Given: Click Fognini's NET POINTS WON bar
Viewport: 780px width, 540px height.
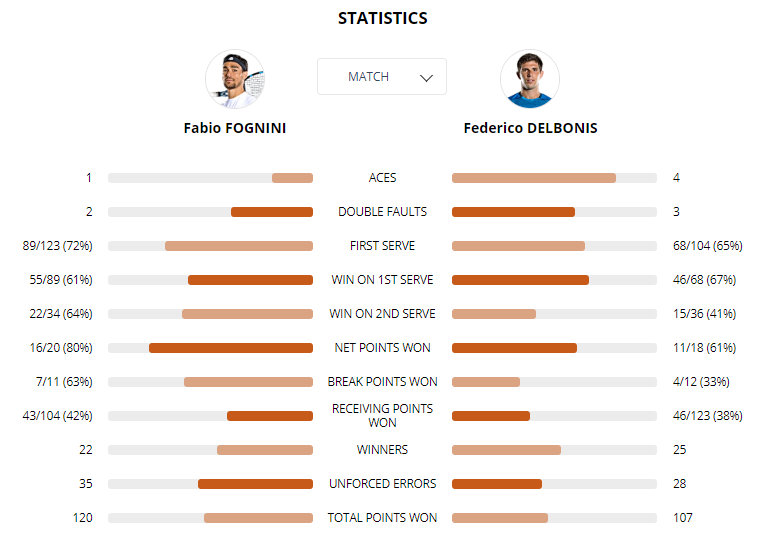Looking at the screenshot, I should [x=210, y=348].
